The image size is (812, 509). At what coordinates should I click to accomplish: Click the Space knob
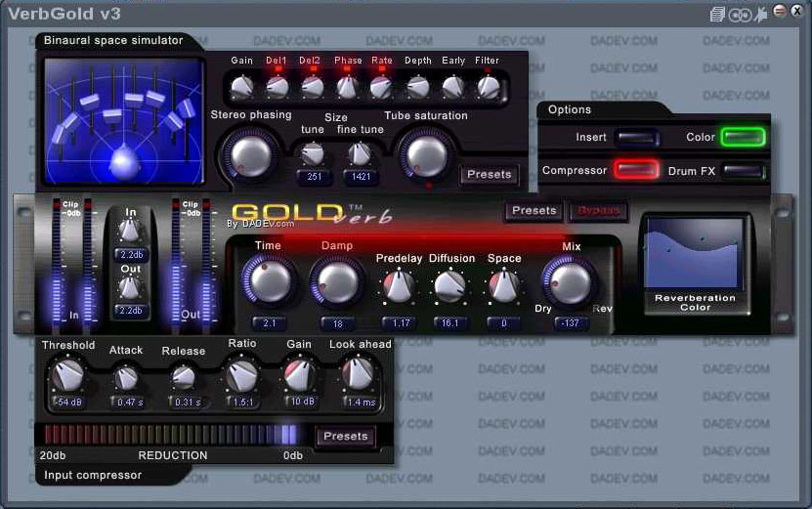click(503, 286)
